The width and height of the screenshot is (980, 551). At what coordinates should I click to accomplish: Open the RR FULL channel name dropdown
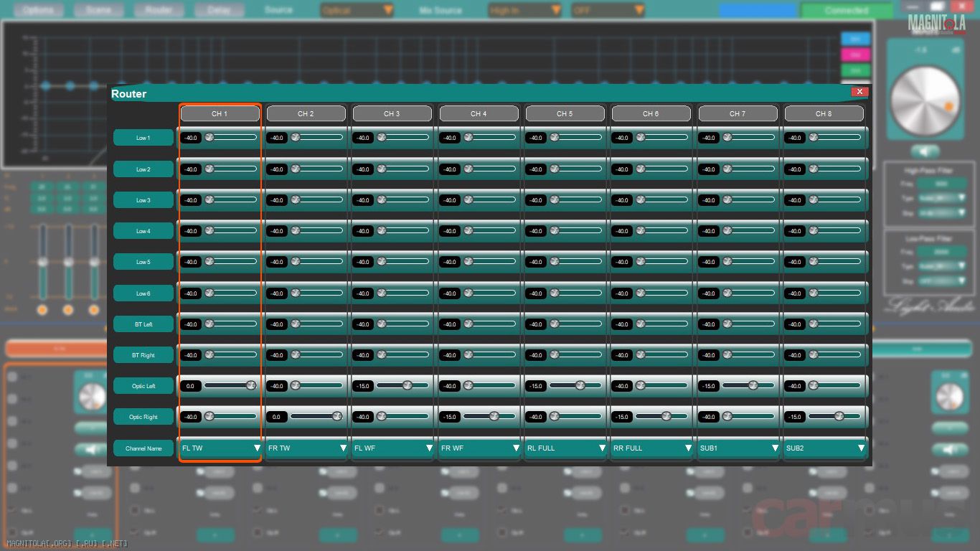pyautogui.click(x=651, y=448)
